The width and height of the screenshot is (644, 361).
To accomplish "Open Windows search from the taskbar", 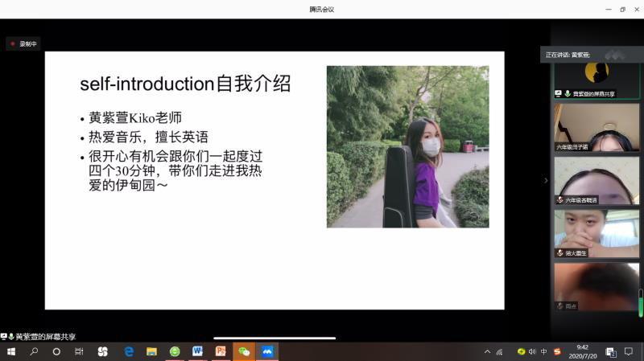I will tap(34, 351).
